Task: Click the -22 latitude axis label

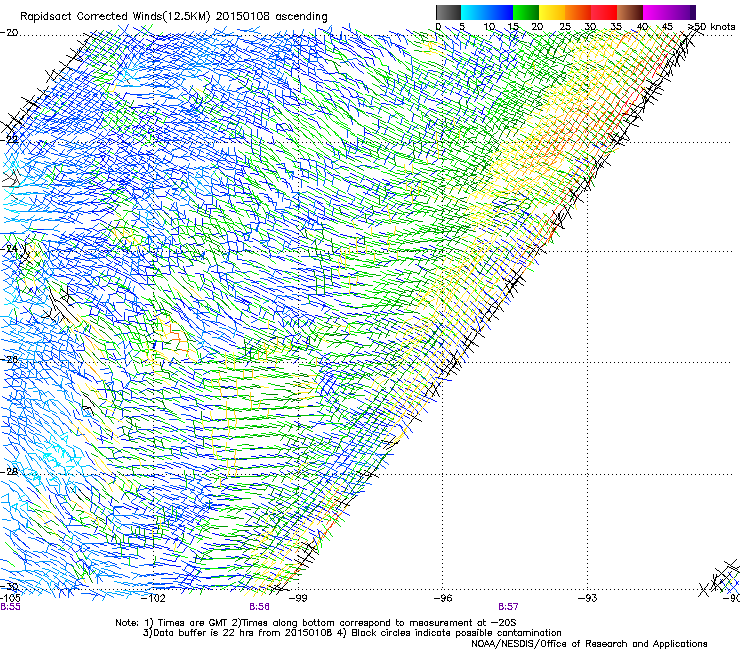Action: point(9,140)
